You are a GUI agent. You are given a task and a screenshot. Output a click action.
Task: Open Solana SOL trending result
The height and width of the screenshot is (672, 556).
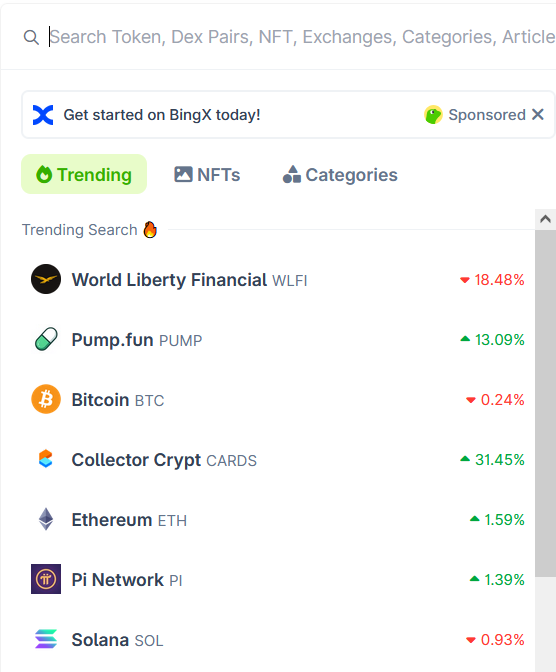[x=278, y=639]
